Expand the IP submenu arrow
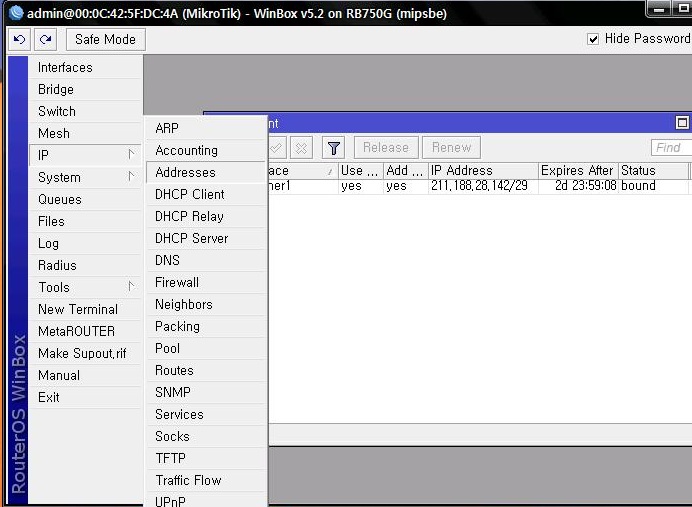The width and height of the screenshot is (692, 507). pos(131,155)
